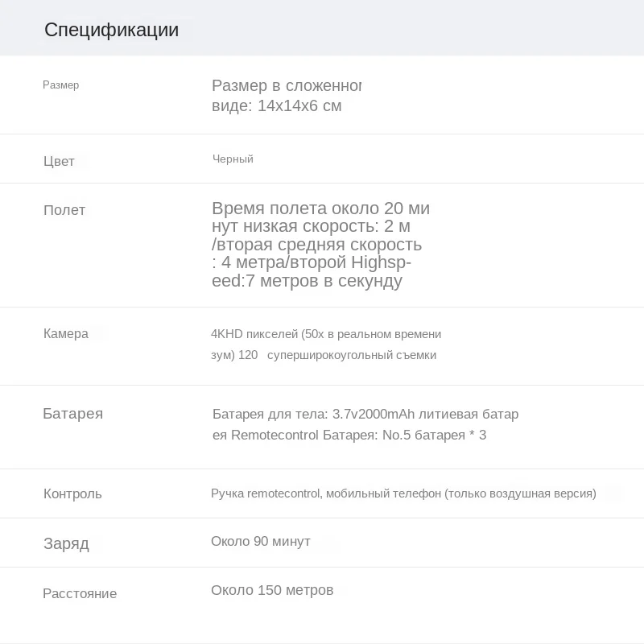Viewport: 644px width, 644px height.
Task: Select the Цвет row label
Action: 59,162
